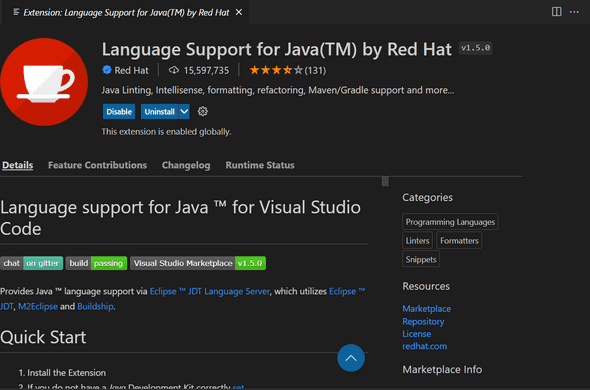
Task: Click the Uninstall button
Action: tap(160, 111)
